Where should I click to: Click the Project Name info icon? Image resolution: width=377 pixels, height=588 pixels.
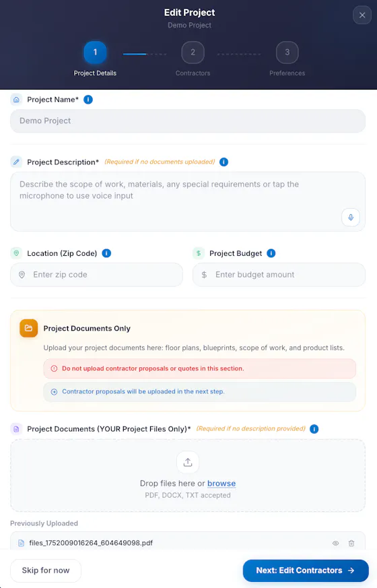(x=88, y=100)
